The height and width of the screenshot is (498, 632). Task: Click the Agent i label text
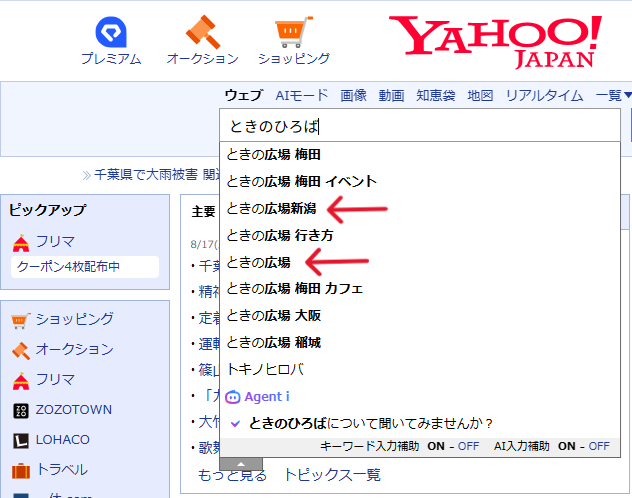[267, 397]
